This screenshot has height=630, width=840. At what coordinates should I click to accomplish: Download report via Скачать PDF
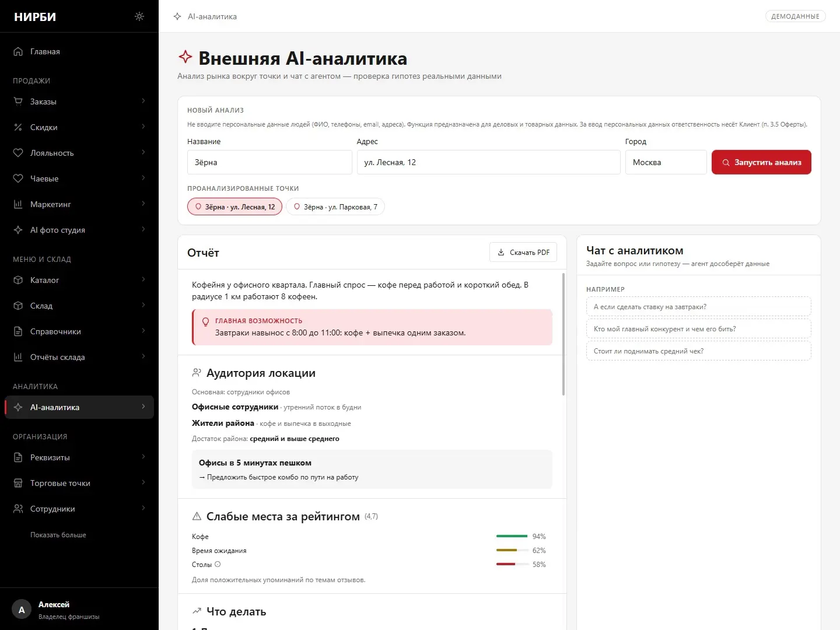(523, 253)
